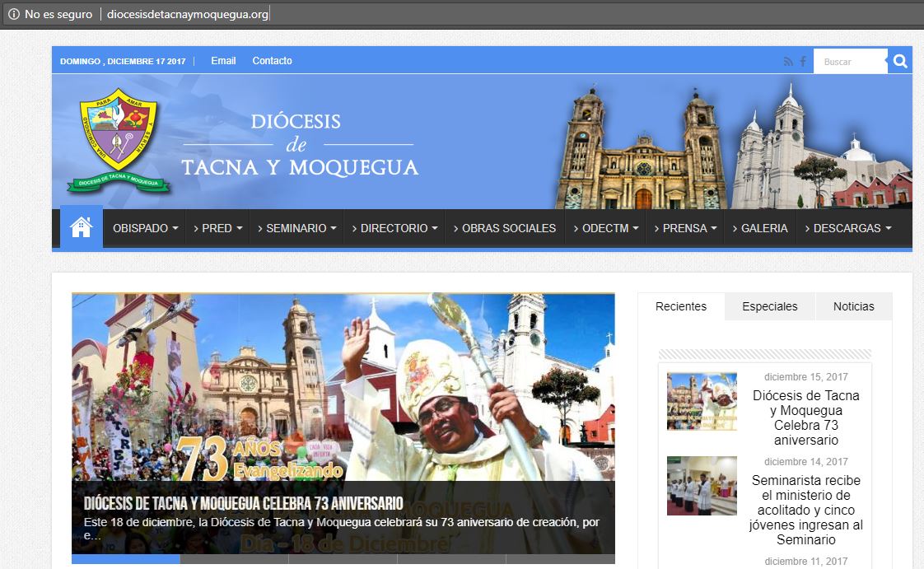This screenshot has height=569, width=924.
Task: Focus the Buscar search field
Action: point(851,61)
